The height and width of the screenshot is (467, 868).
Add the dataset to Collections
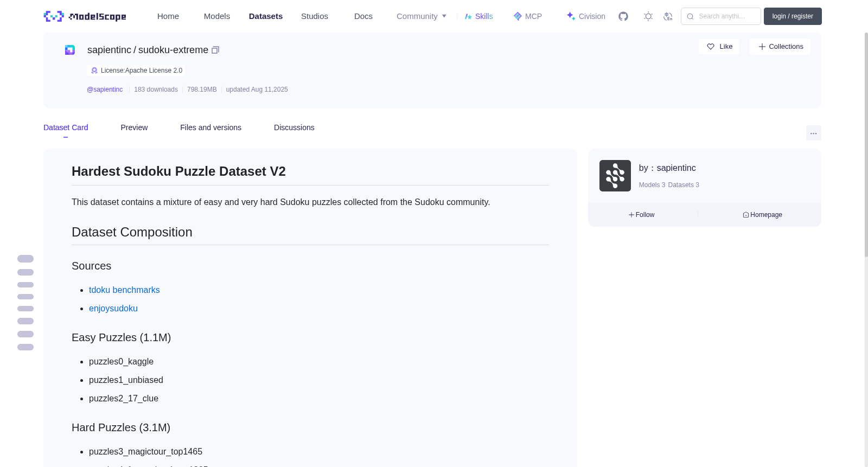(780, 47)
